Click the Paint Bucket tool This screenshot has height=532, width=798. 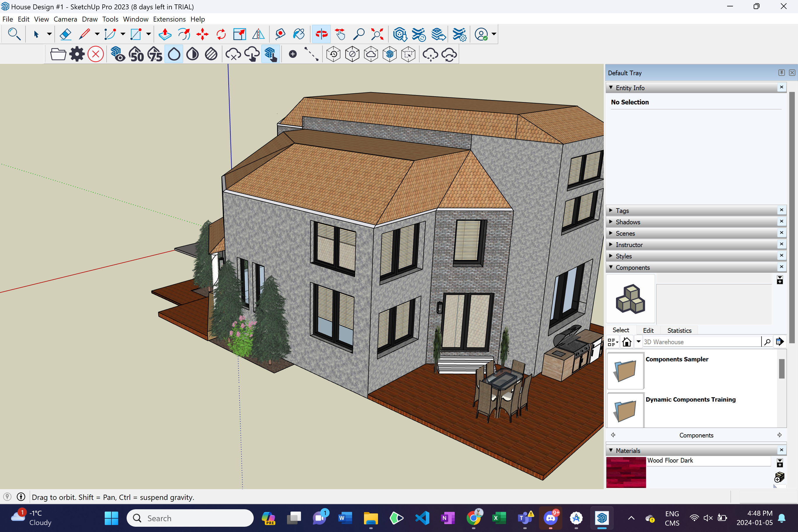coord(299,34)
